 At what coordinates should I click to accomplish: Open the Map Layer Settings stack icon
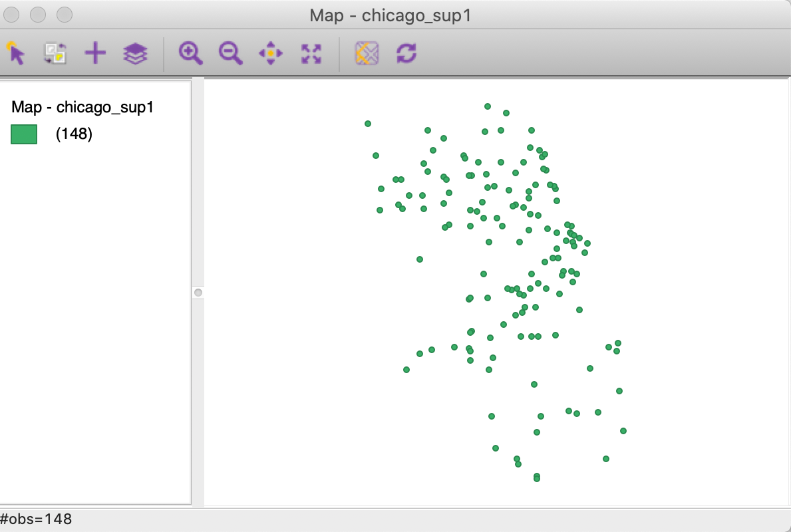(135, 53)
